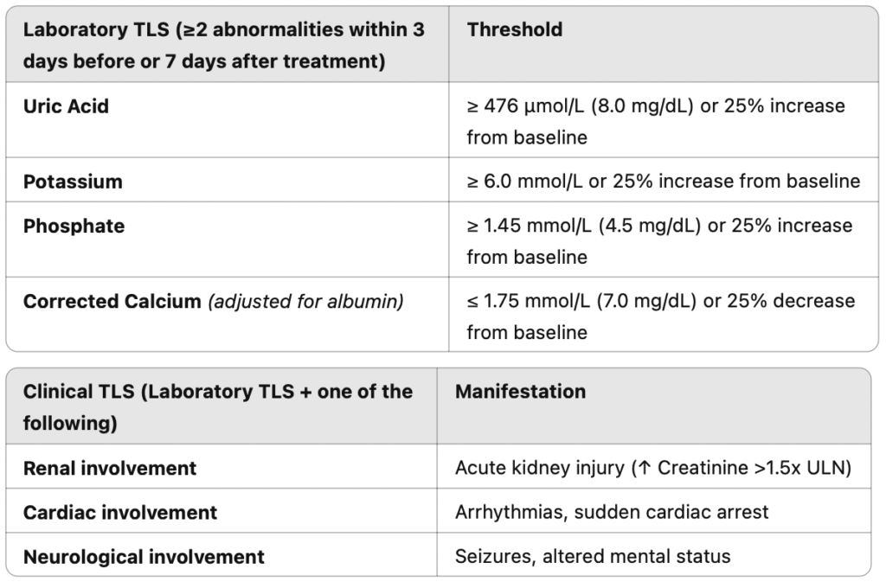The image size is (886, 588).
Task: Click the ≥ 1.45 mmol/L threshold cell
Action: 658,241
